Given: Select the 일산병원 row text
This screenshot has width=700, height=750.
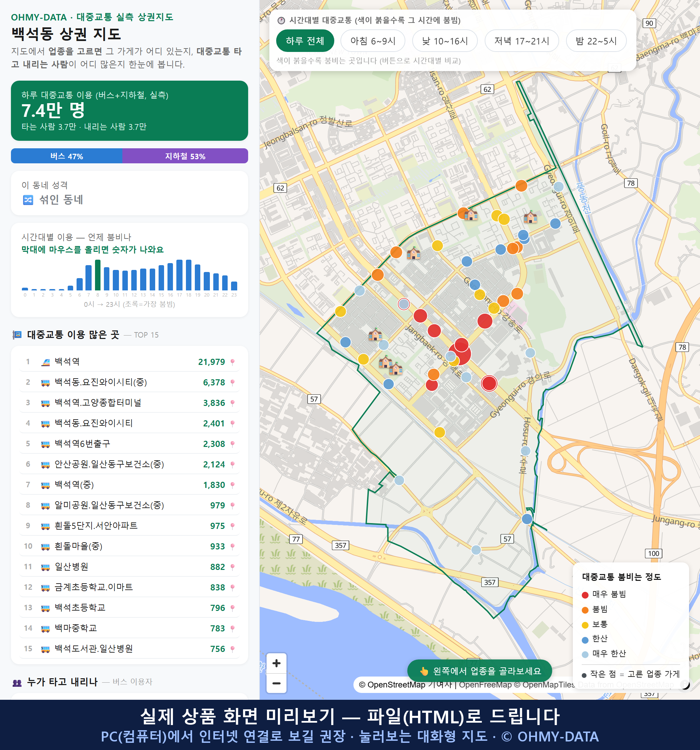Looking at the screenshot, I should (71, 567).
